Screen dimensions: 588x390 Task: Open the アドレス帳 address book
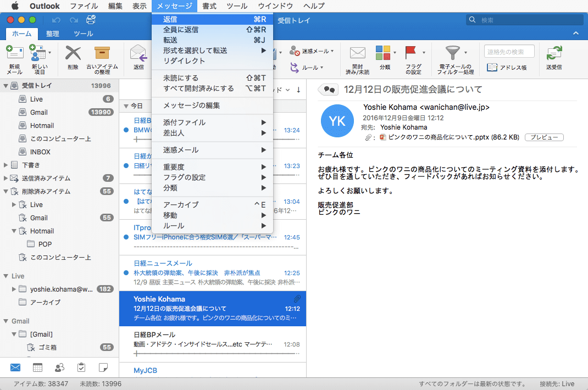507,68
